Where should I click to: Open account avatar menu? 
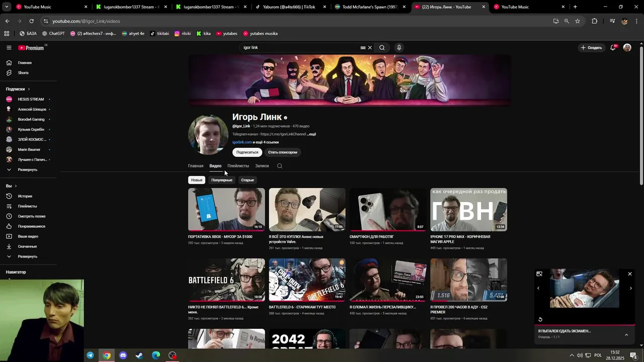[x=627, y=47]
